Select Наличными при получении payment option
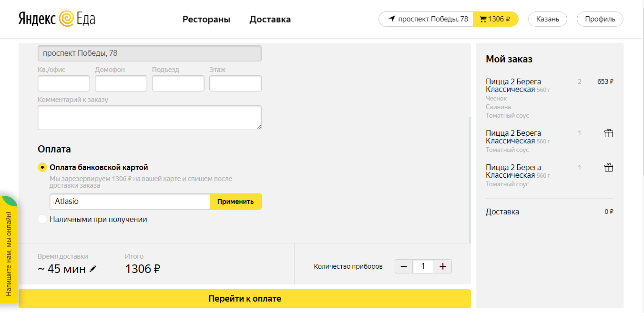 (42, 220)
